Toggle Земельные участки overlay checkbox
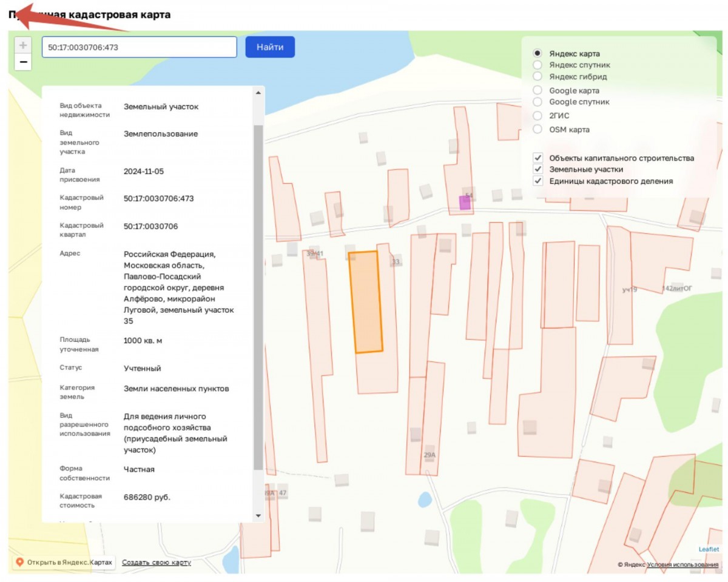The image size is (728, 582). [x=538, y=169]
